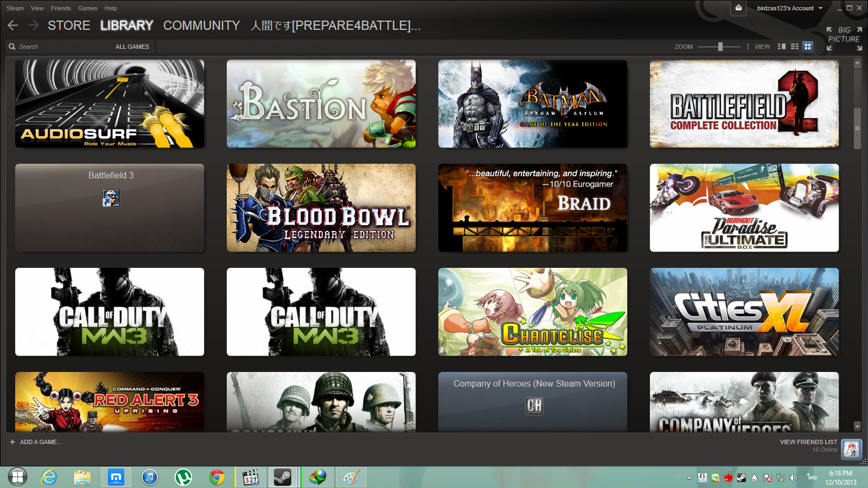The width and height of the screenshot is (868, 488).
Task: Click the Battlefield 3 game icon
Action: 111,198
